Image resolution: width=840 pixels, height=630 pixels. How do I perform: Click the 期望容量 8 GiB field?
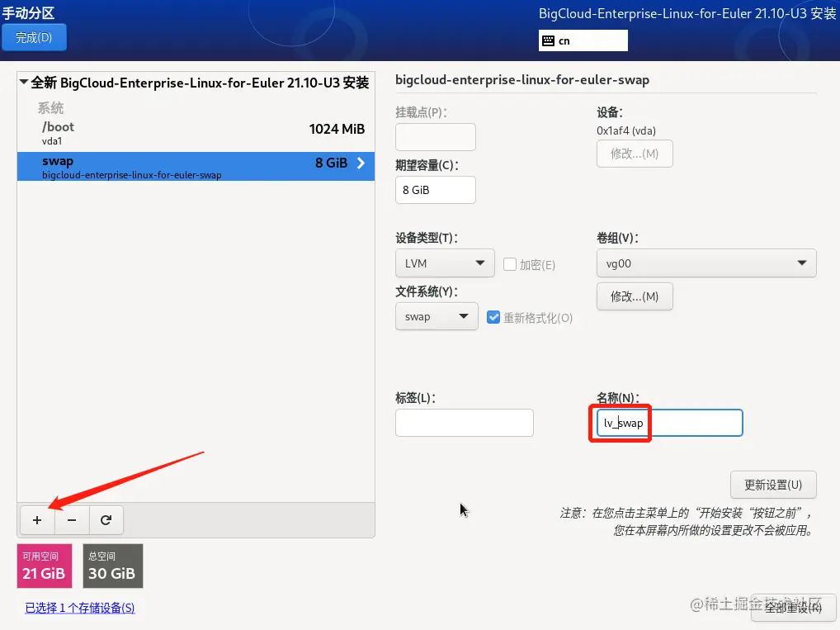pyautogui.click(x=435, y=190)
